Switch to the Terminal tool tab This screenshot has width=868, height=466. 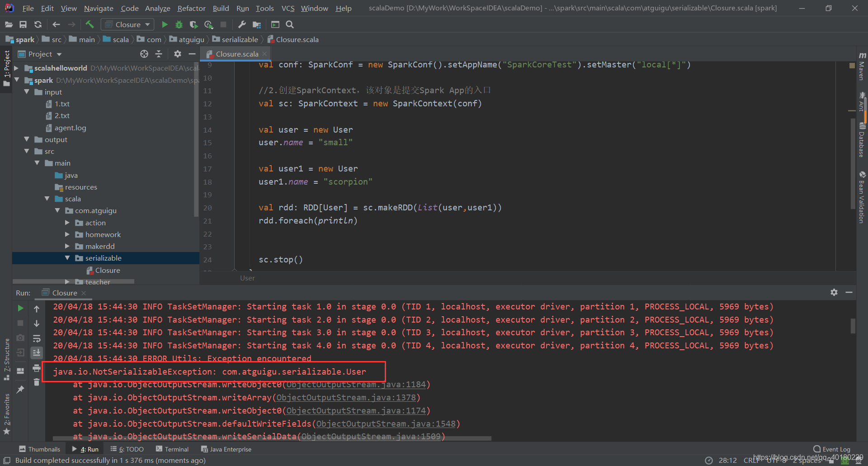tap(172, 449)
